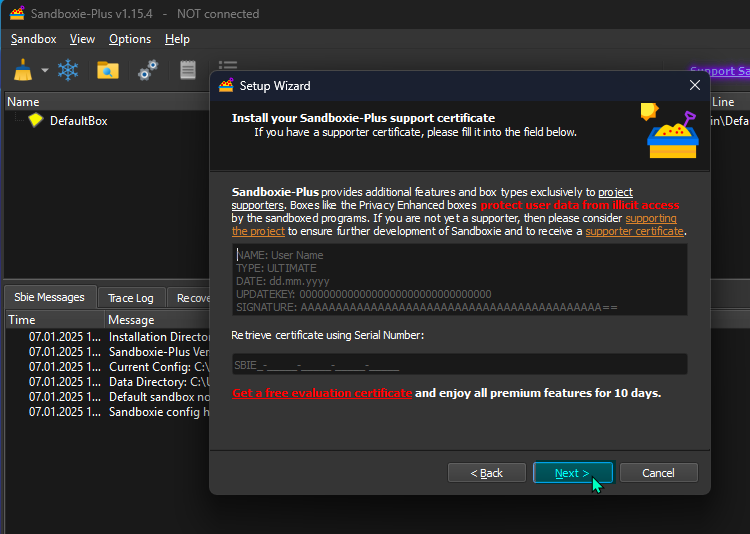Image resolution: width=750 pixels, height=534 pixels.
Task: Get a free evaluation certificate link
Action: (322, 393)
